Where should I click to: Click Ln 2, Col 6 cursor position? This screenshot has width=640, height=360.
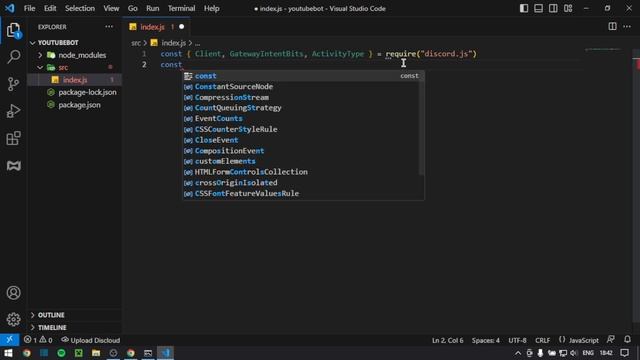click(x=448, y=340)
